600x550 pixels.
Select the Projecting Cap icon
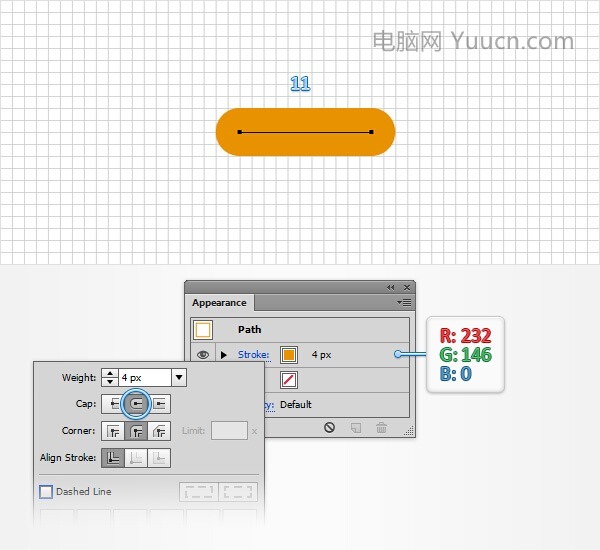point(160,404)
